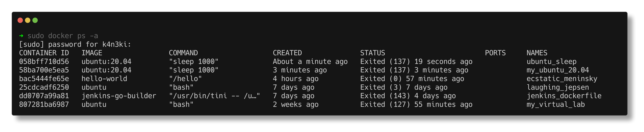Click the CONTAINER ID column header
644x132 pixels.
tap(44, 53)
